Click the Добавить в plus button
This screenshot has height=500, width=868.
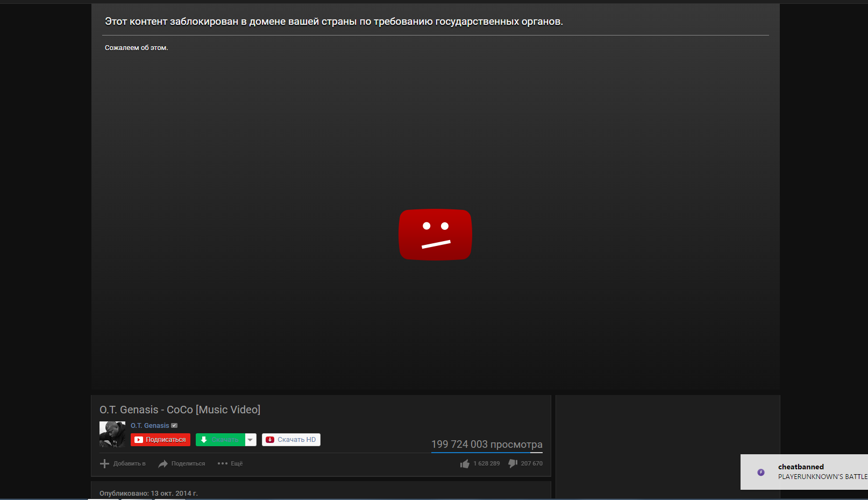click(123, 463)
